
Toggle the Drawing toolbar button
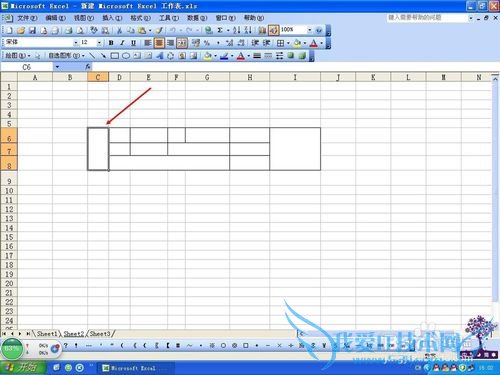[x=273, y=30]
